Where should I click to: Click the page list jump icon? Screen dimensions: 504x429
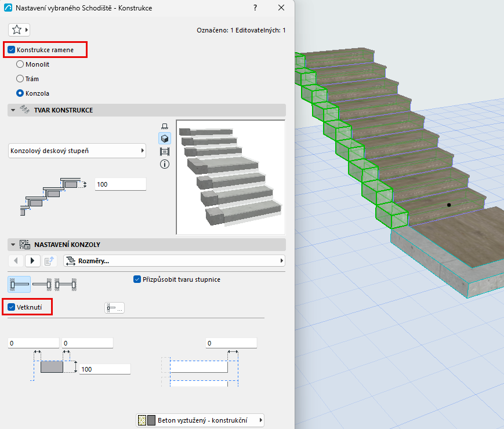click(x=49, y=261)
